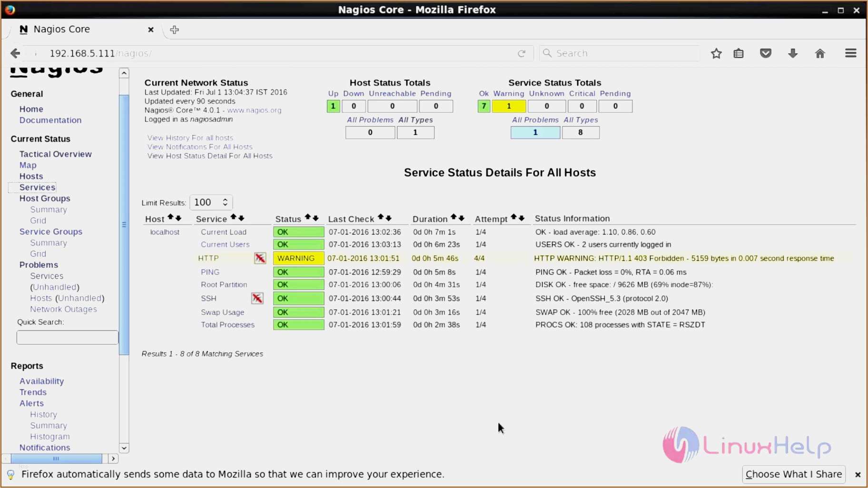Open the Availability report link
The height and width of the screenshot is (488, 868).
tap(42, 381)
